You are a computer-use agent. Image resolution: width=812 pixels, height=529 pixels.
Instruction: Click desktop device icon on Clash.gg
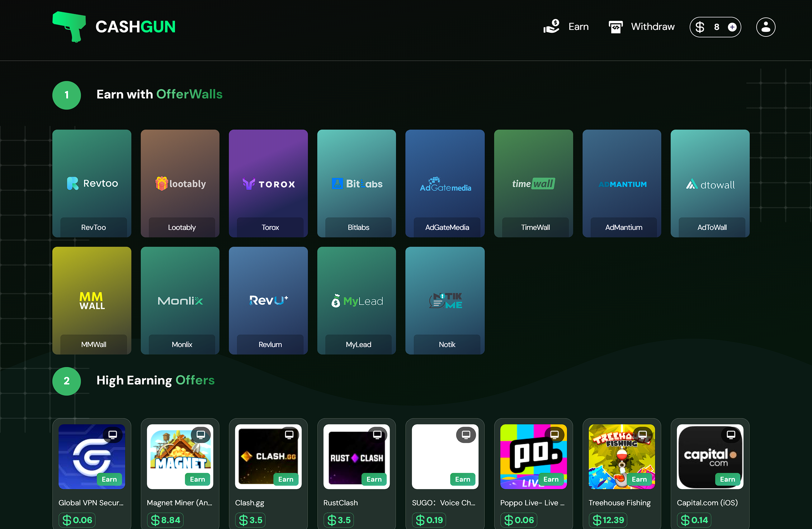click(x=289, y=435)
